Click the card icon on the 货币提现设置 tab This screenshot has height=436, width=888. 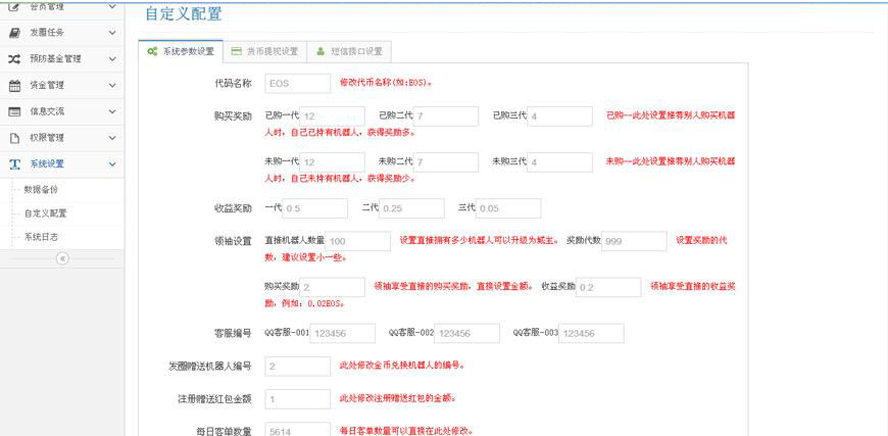point(237,52)
